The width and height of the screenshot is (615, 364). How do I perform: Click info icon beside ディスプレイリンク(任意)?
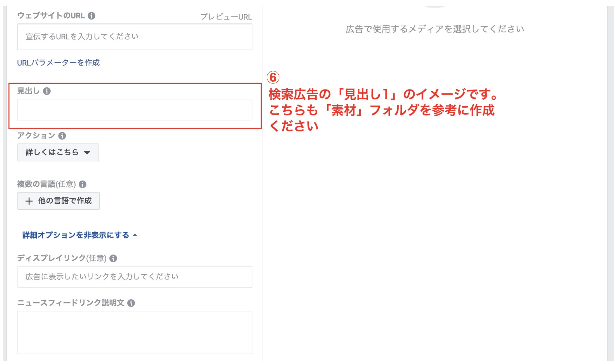point(113,258)
